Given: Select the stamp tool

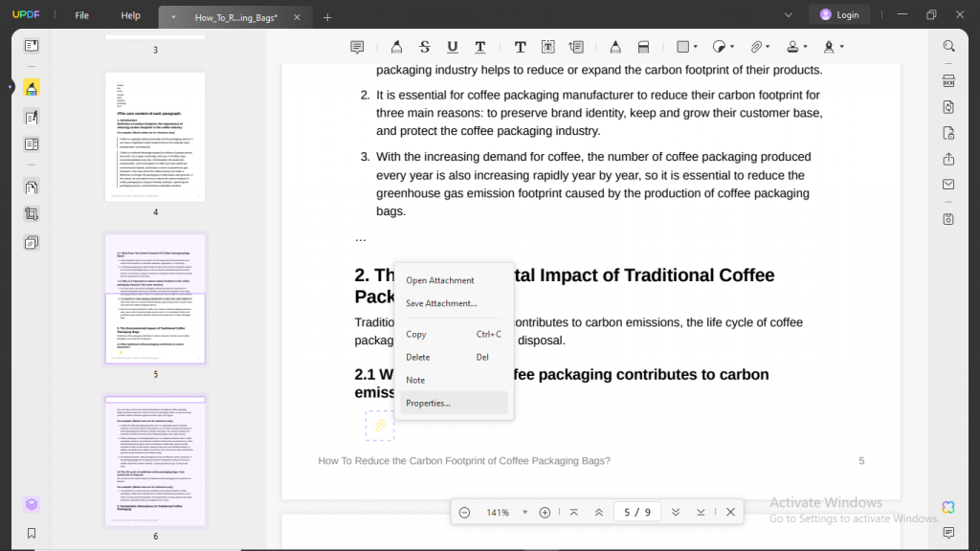Looking at the screenshot, I should click(x=792, y=46).
